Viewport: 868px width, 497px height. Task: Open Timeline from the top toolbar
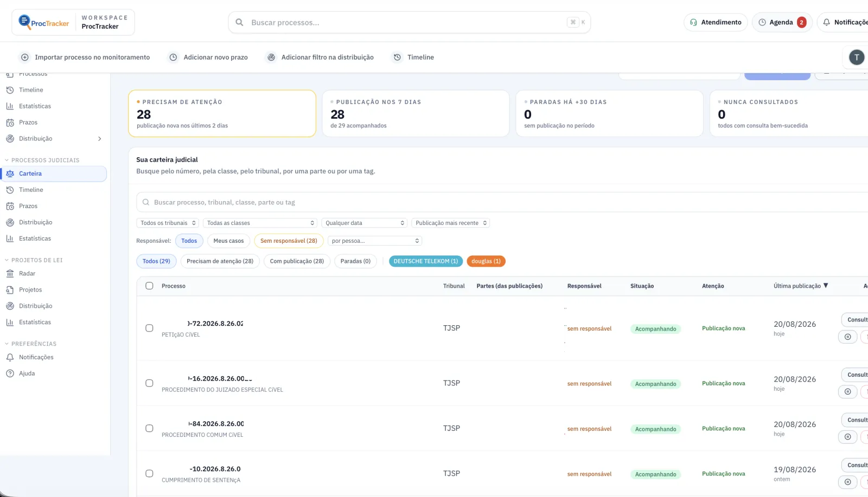coord(413,57)
